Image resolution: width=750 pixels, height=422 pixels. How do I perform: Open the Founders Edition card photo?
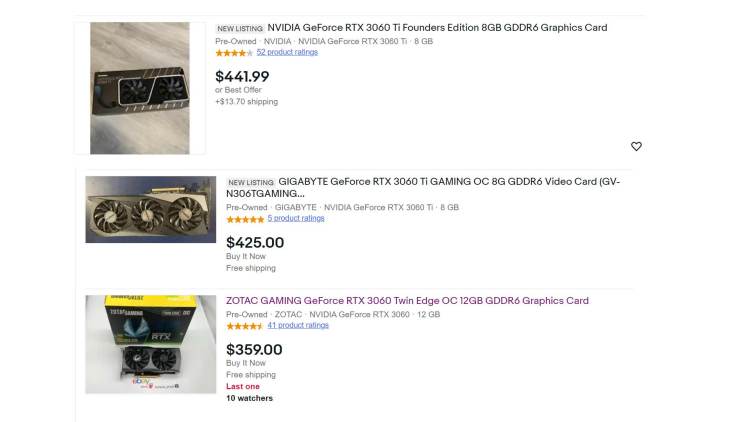(x=140, y=88)
